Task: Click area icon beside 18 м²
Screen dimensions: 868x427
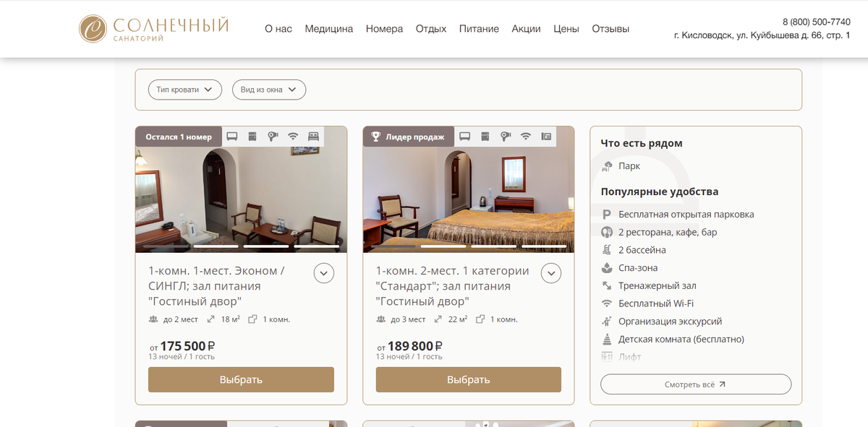Action: point(211,319)
